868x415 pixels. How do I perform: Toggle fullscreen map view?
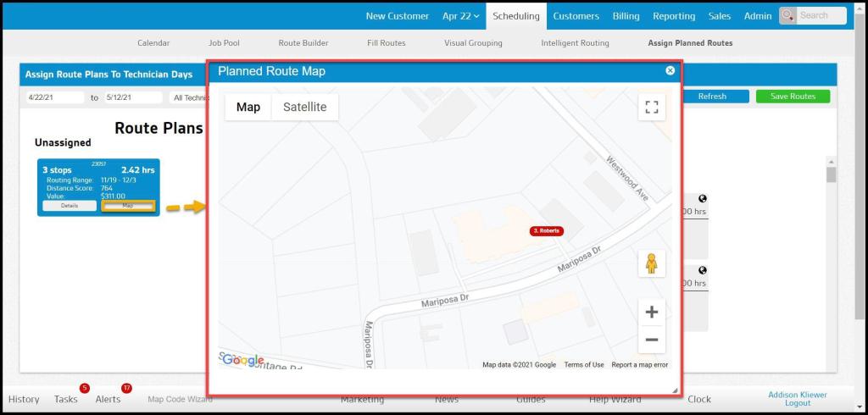[651, 107]
